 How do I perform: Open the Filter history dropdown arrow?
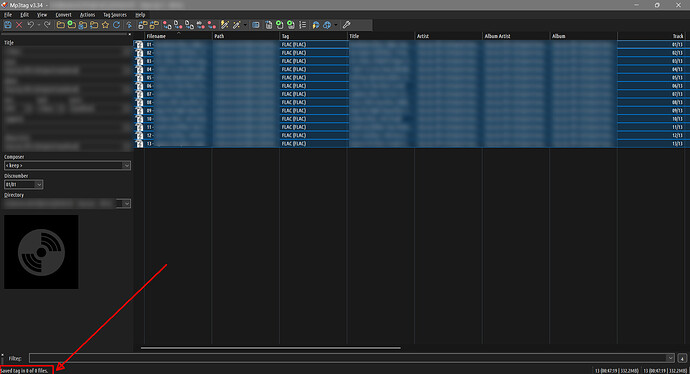(x=670, y=358)
